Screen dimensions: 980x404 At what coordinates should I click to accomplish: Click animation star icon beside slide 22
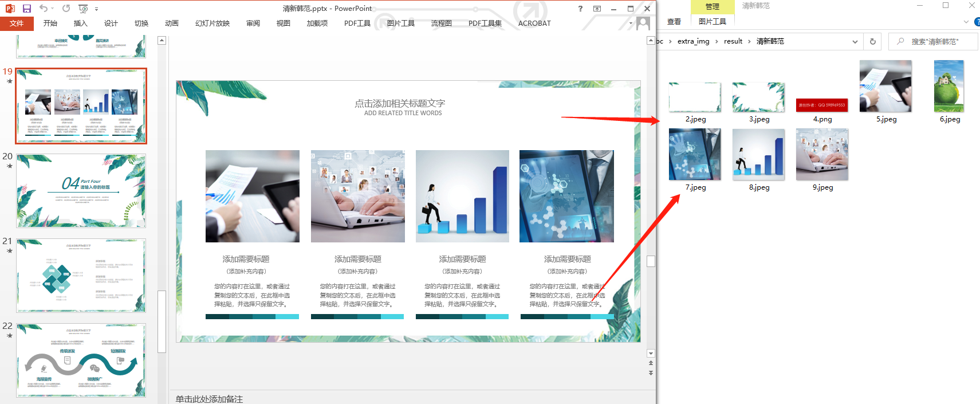pyautogui.click(x=9, y=336)
